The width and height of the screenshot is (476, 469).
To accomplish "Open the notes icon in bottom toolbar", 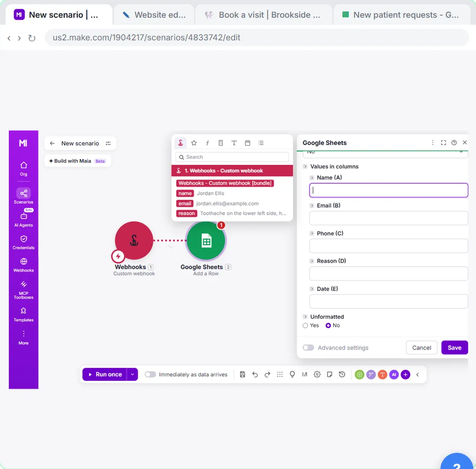I will tap(329, 374).
